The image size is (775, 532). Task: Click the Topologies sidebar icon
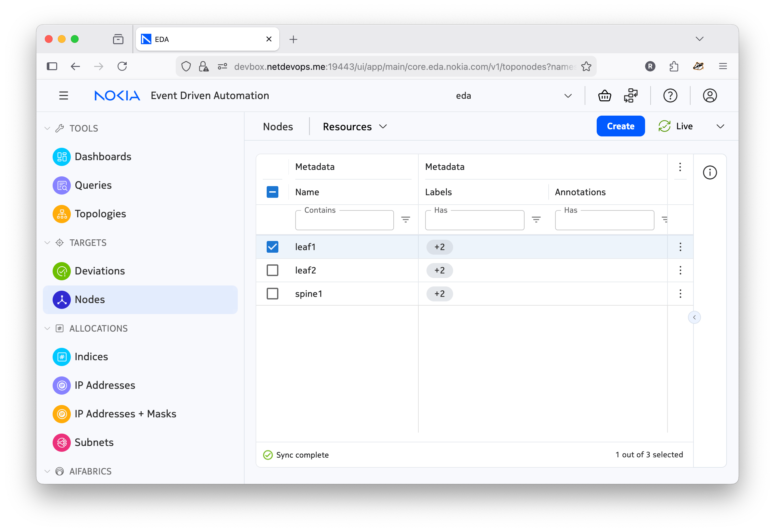(62, 214)
